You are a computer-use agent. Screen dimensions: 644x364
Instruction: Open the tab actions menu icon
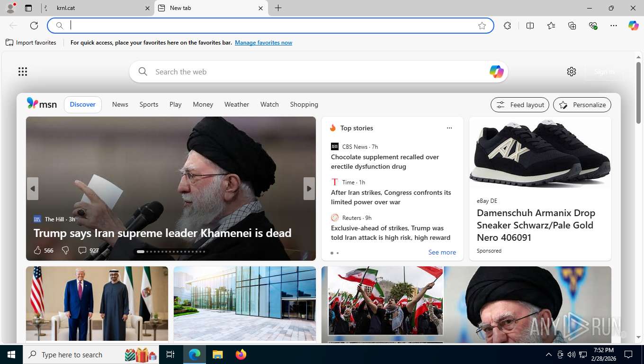28,8
